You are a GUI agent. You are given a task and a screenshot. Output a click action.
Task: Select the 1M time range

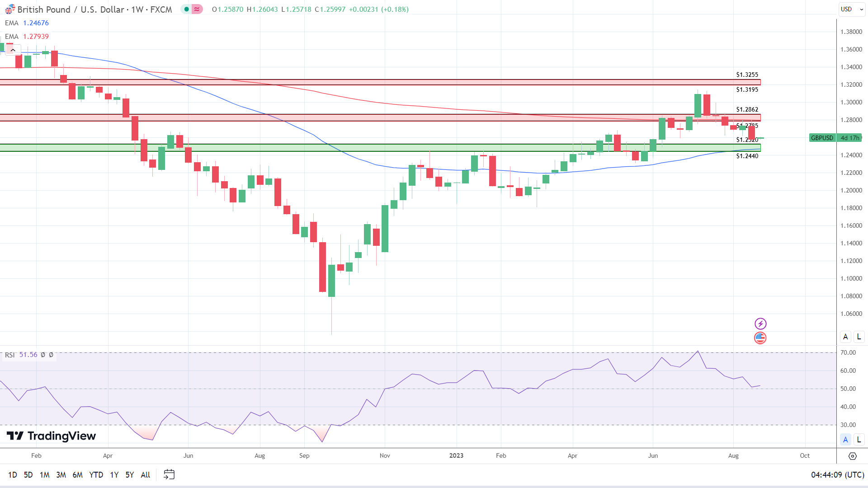pyautogui.click(x=44, y=475)
